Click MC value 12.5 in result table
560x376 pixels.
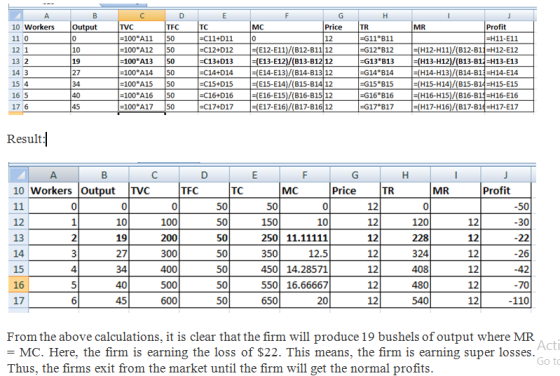coord(305,253)
